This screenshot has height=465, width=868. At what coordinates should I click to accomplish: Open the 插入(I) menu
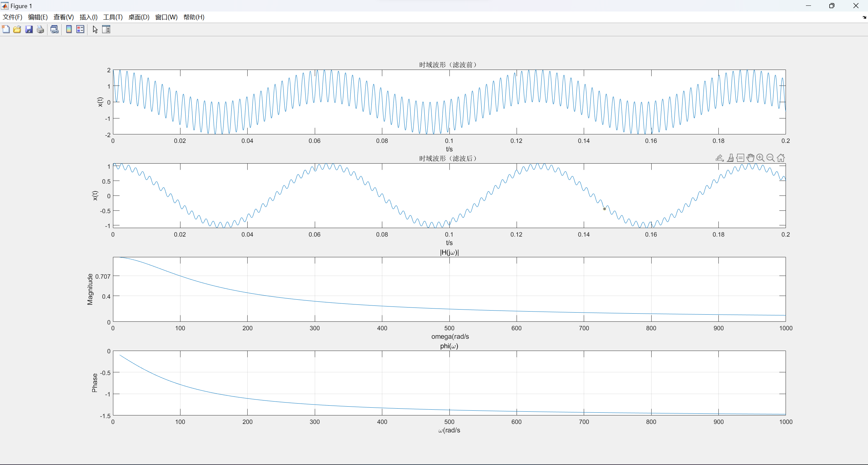tap(89, 17)
